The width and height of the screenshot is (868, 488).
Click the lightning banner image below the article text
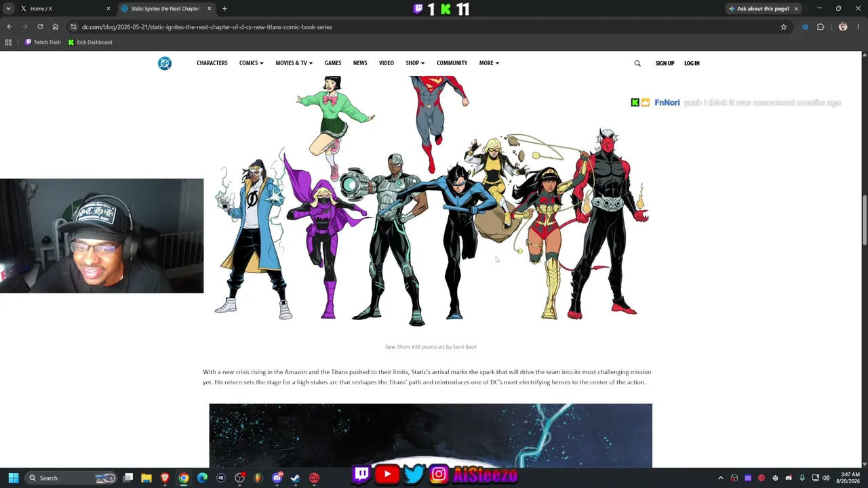pyautogui.click(x=431, y=435)
